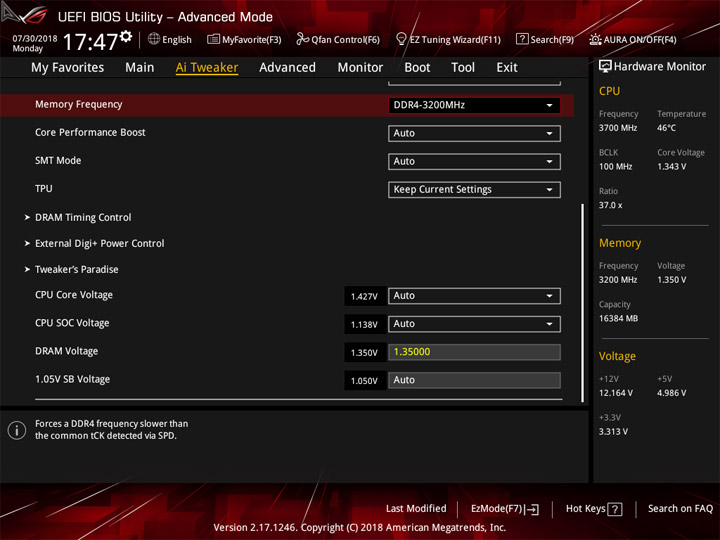Click the +12V 12.164 V reading

(x=616, y=393)
